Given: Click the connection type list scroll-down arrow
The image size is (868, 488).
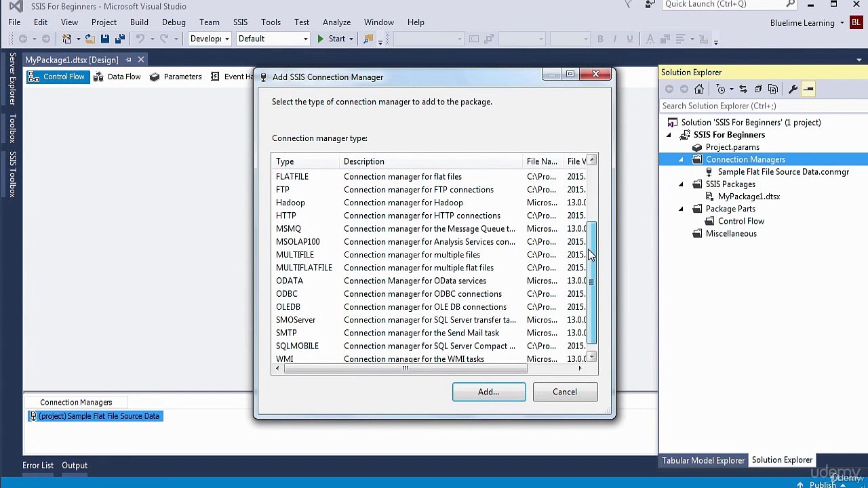Looking at the screenshot, I should tap(592, 357).
